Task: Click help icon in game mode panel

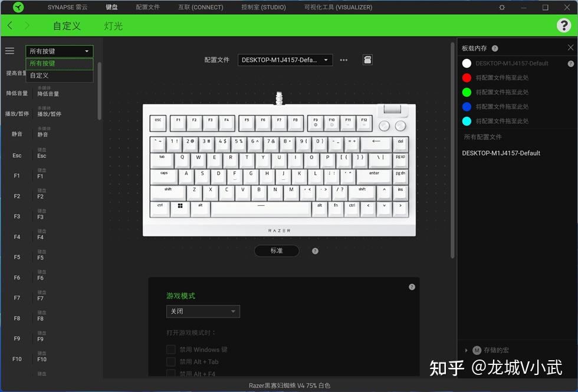Action: pos(412,286)
